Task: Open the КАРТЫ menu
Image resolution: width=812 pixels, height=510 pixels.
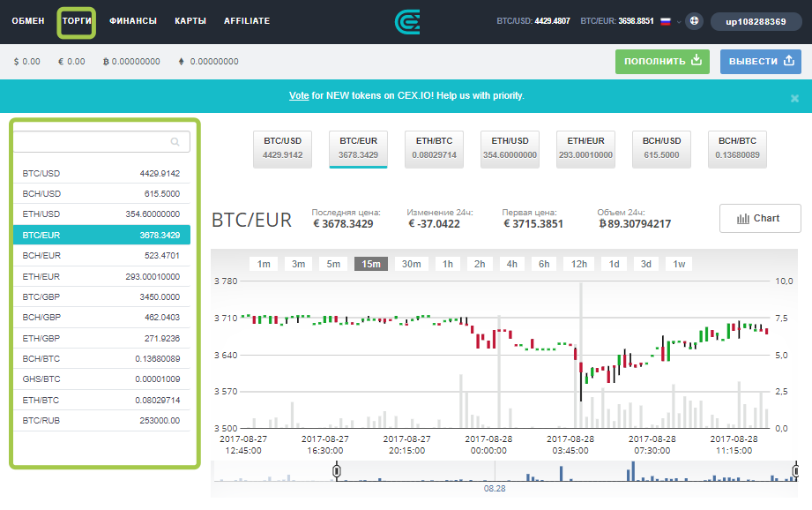Action: coord(190,21)
